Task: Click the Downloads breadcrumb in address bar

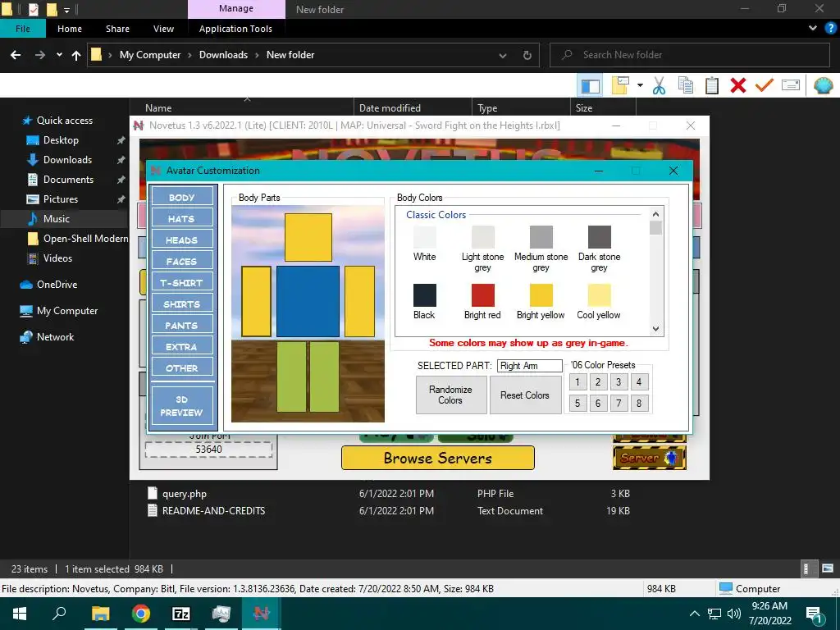Action: [x=223, y=55]
